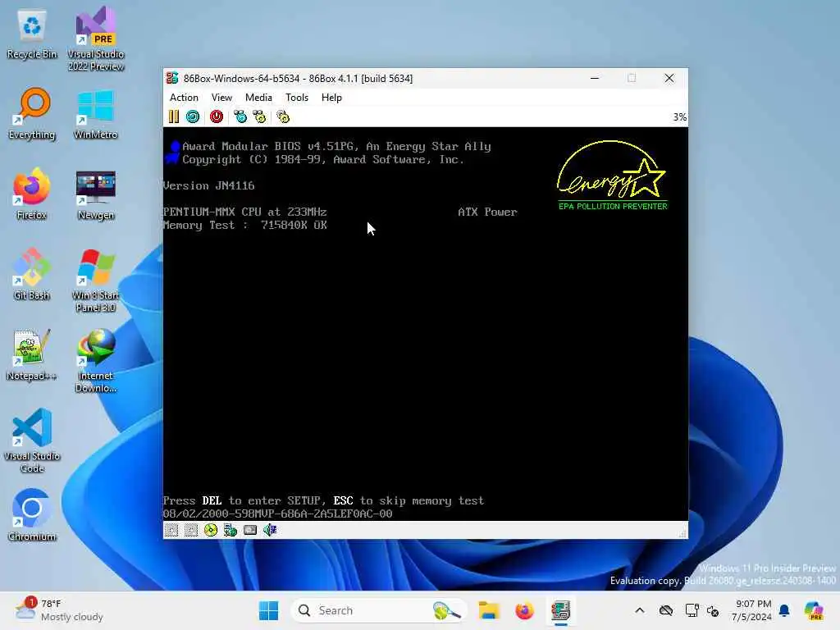The image size is (840, 630).
Task: Select the Newgen desktop shortcut
Action: tap(96, 194)
